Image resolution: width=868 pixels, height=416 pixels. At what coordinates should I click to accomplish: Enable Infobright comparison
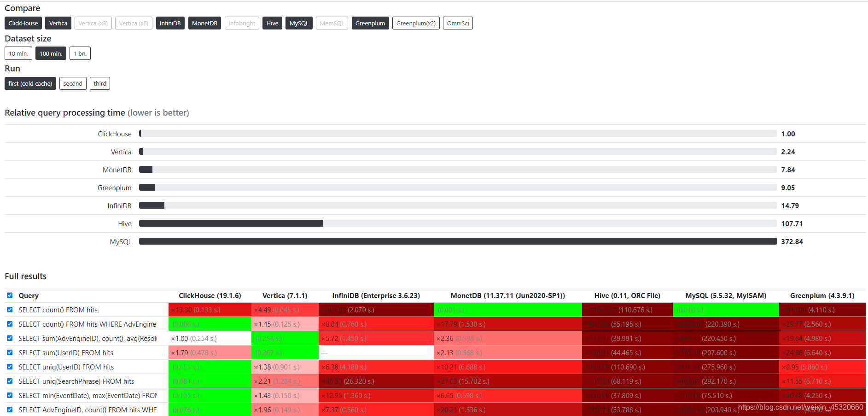coord(242,23)
